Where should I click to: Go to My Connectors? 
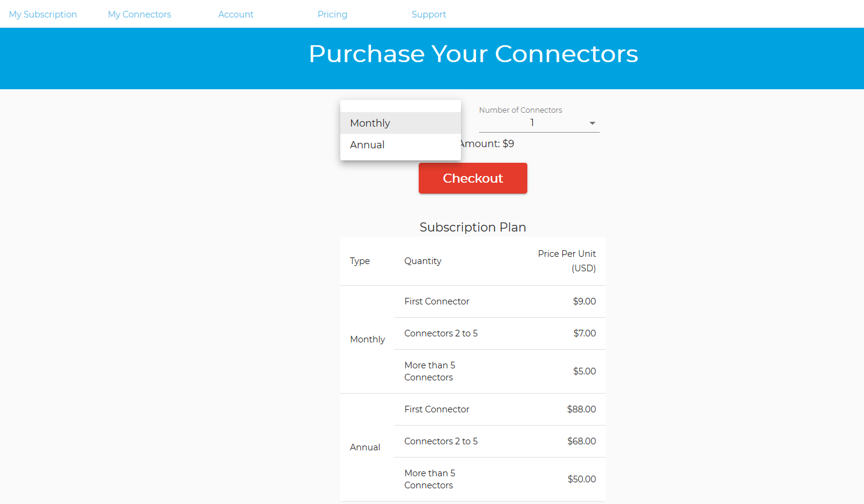139,14
